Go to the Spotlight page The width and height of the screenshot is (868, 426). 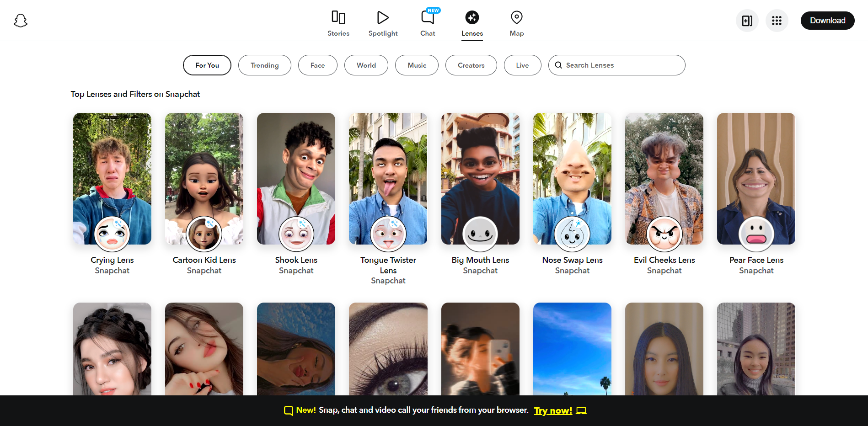coord(383,23)
